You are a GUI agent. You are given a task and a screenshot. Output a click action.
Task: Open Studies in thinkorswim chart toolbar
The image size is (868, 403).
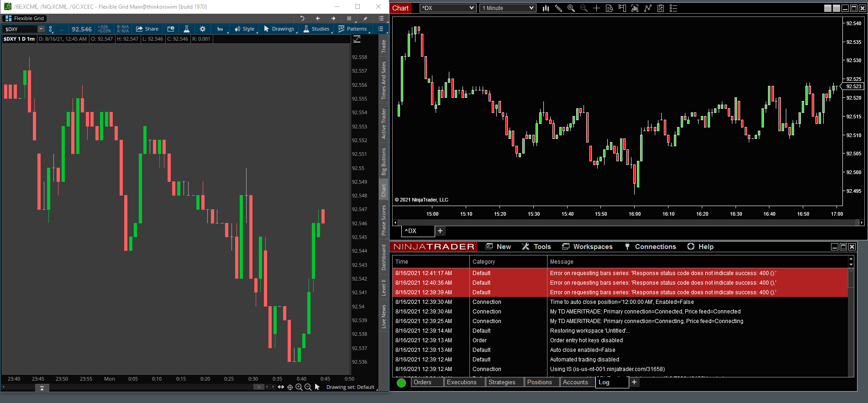(316, 29)
